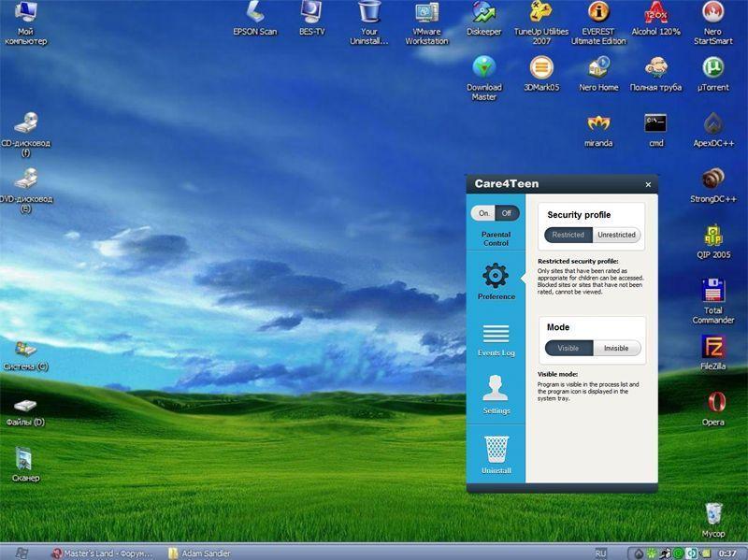Select the Nero StartSmart desktop icon
This screenshot has height=560, width=748.
point(713,22)
